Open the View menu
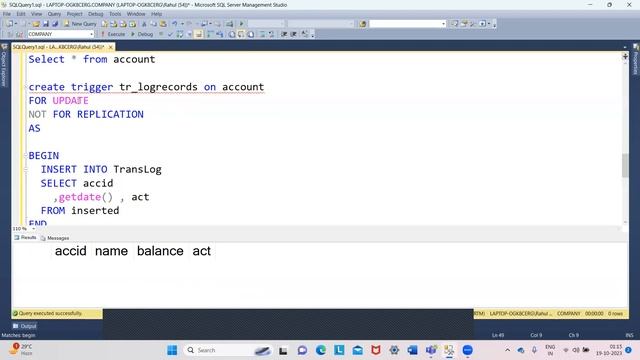 [36, 14]
